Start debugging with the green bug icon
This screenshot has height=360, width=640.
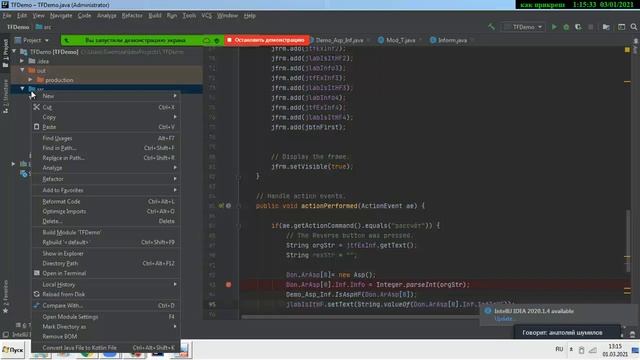[x=566, y=27]
